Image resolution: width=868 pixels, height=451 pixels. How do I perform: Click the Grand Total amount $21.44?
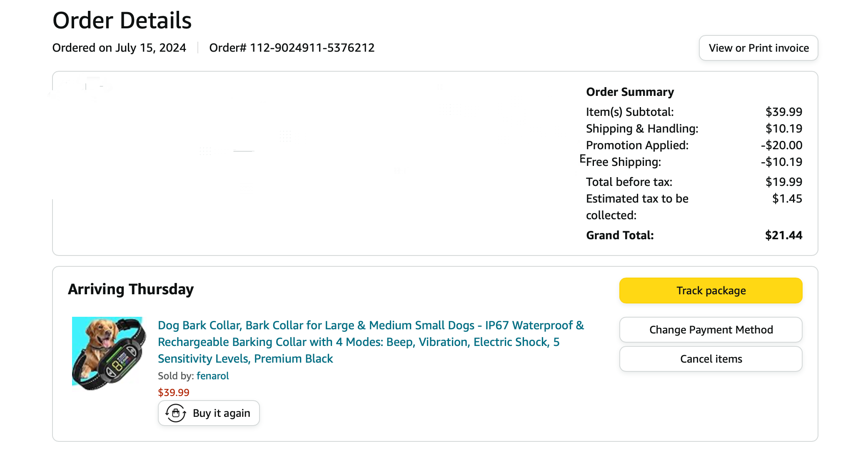tap(783, 236)
